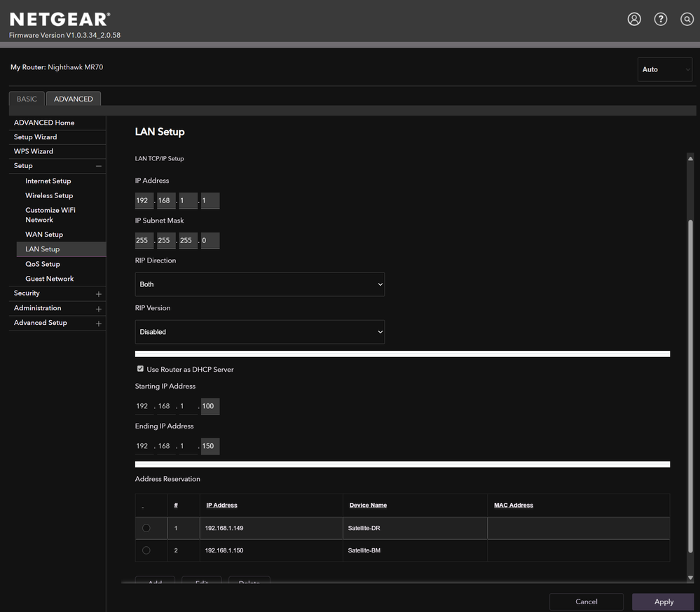Open the Auto language dropdown
The width and height of the screenshot is (700, 612).
[664, 69]
